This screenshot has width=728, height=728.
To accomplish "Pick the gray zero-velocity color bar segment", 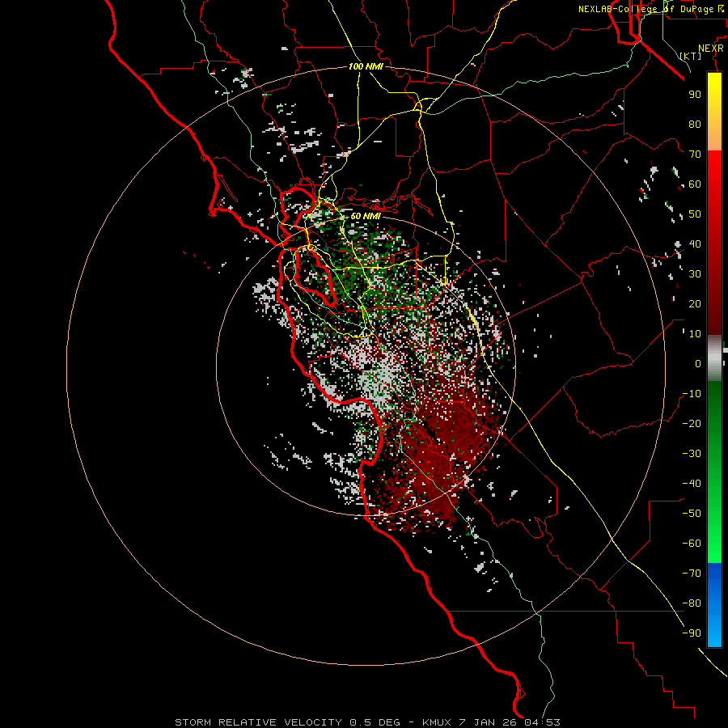I will coord(714,358).
